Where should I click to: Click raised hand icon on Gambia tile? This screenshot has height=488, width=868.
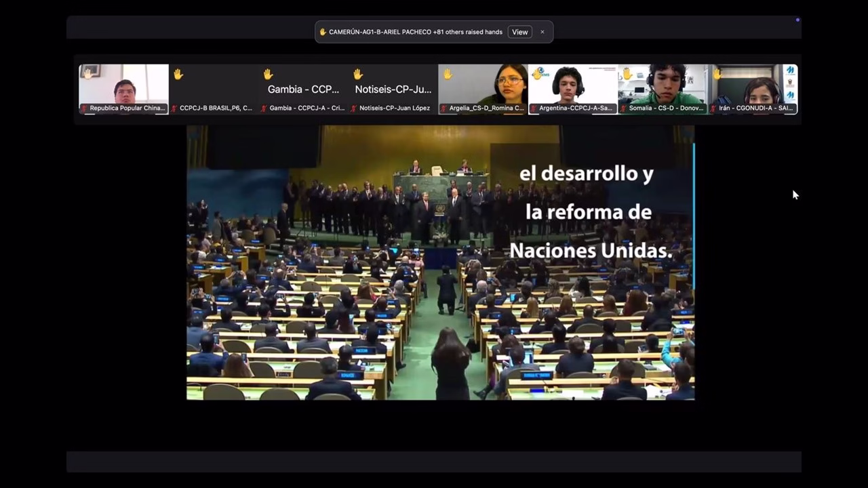coord(268,74)
